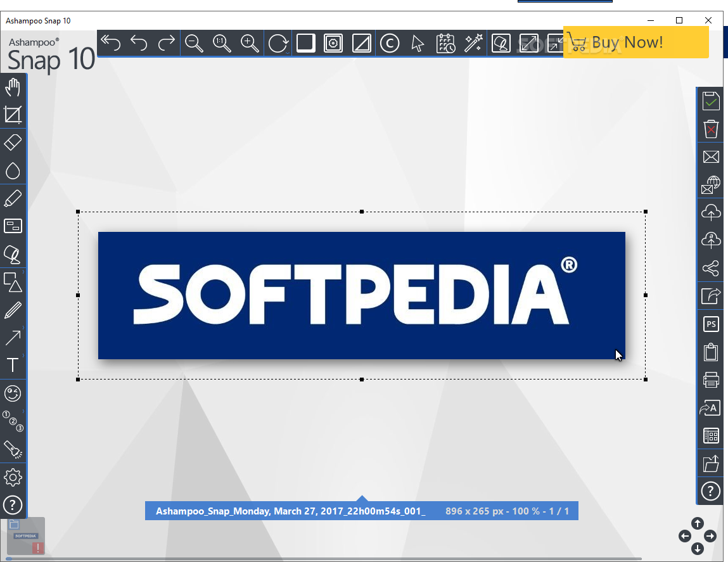
Task: Apply magic wand effects
Action: coord(473,43)
